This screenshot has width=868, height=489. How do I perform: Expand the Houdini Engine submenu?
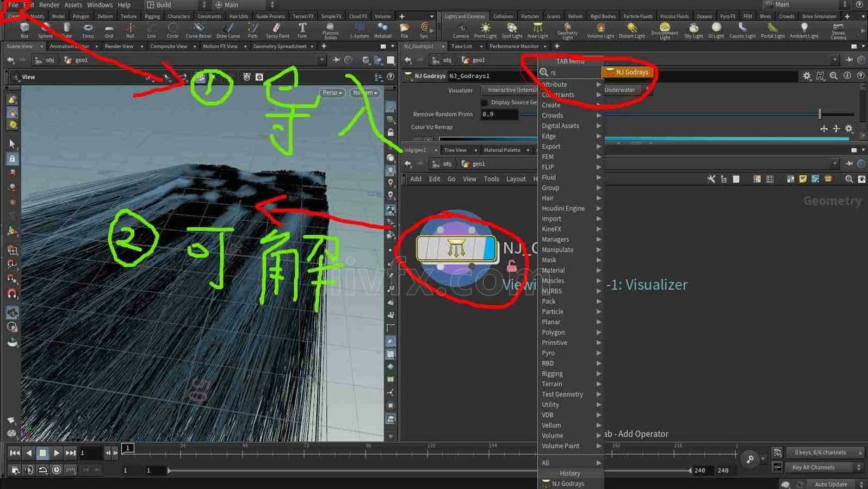tap(571, 209)
